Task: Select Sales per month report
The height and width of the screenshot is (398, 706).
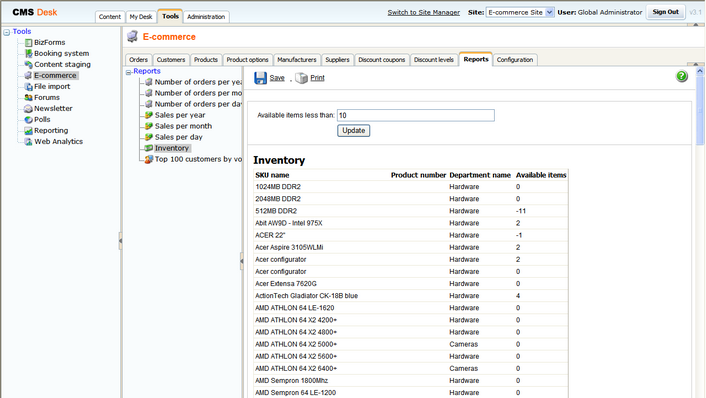Action: point(183,126)
